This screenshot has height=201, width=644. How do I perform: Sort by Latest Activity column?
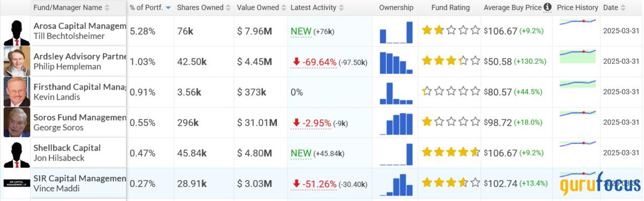pos(341,8)
